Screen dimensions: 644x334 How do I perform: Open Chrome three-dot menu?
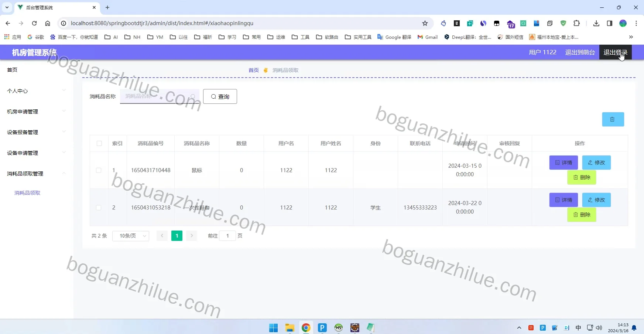[636, 23]
